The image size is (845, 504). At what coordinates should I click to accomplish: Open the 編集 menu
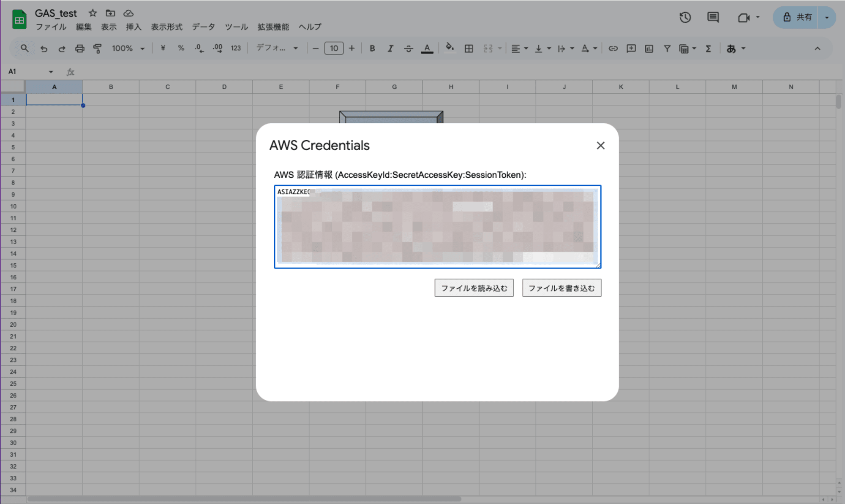pyautogui.click(x=84, y=27)
